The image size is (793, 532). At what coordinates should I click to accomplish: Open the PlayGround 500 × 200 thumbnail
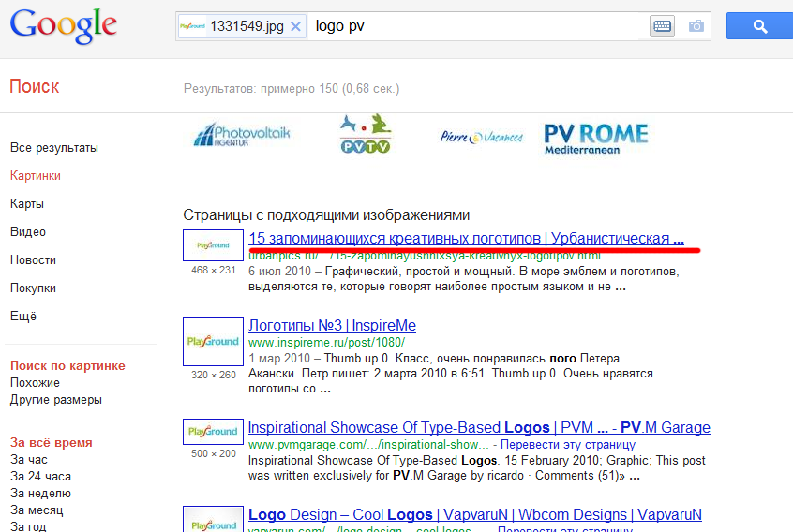[x=213, y=432]
